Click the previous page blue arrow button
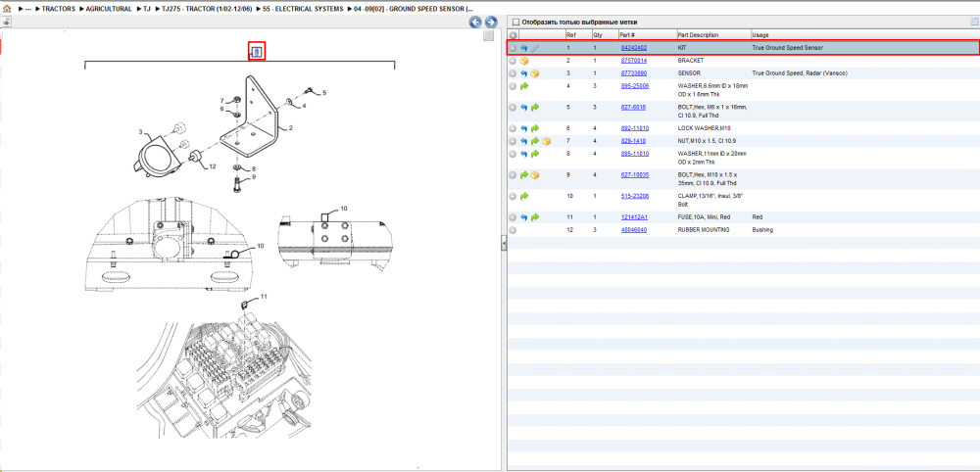Screen dimensions: 980x472 click(475, 23)
